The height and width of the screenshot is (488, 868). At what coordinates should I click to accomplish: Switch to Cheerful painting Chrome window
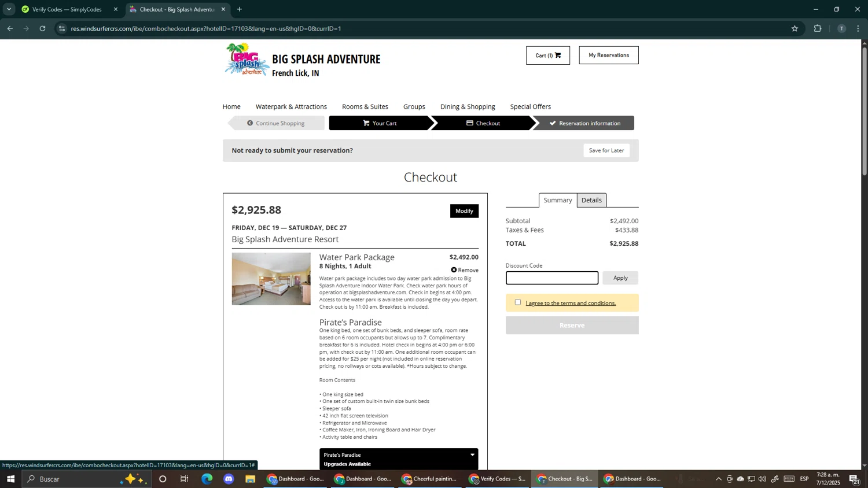click(x=430, y=479)
